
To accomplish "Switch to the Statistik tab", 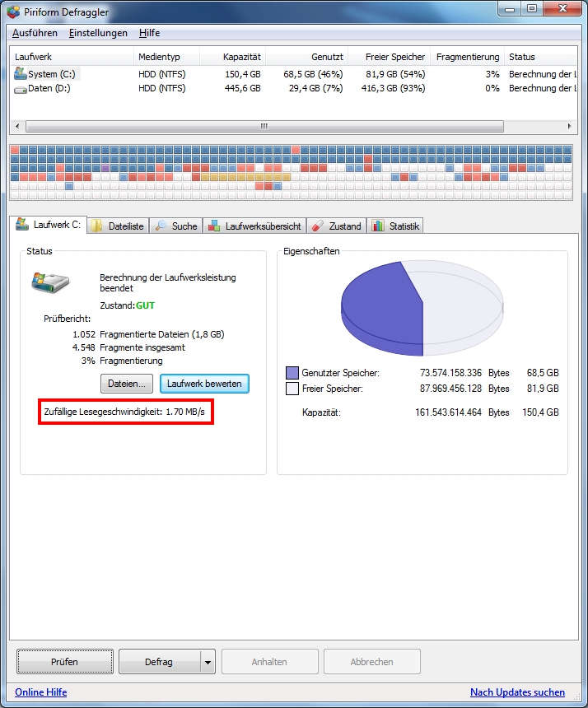I will pos(395,226).
